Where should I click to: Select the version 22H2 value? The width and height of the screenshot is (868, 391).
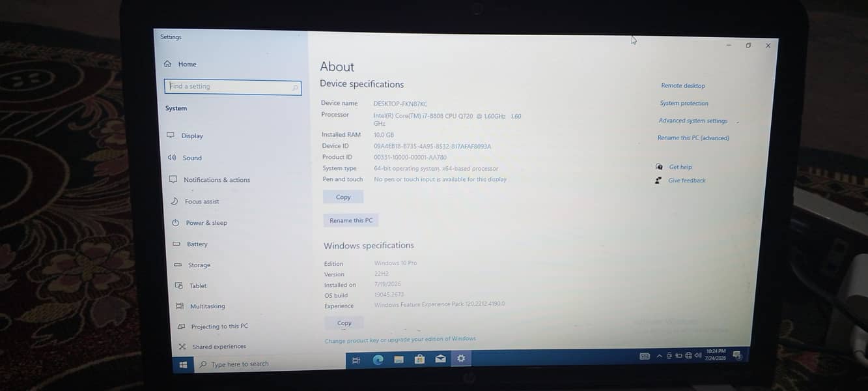(382, 274)
